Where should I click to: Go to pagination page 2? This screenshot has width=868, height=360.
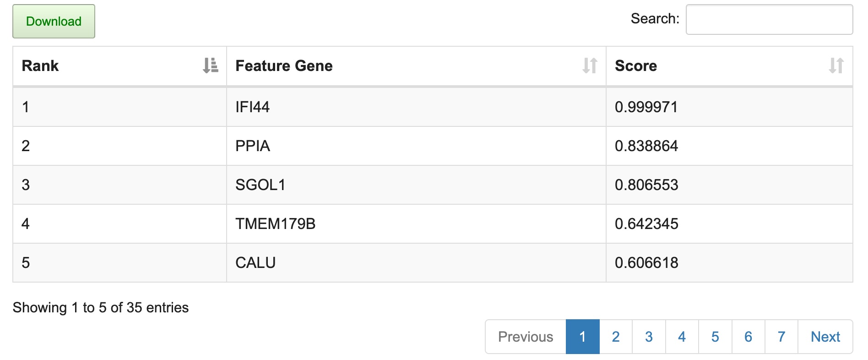[x=616, y=337]
